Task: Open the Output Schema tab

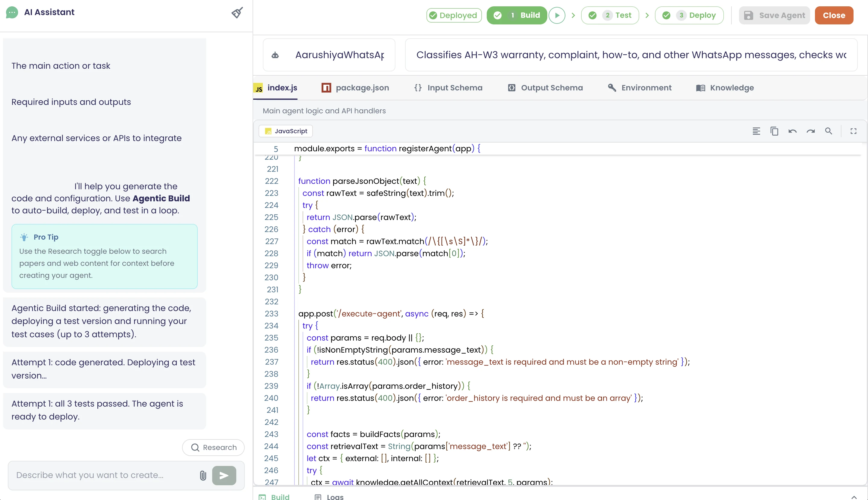Action: tap(545, 88)
